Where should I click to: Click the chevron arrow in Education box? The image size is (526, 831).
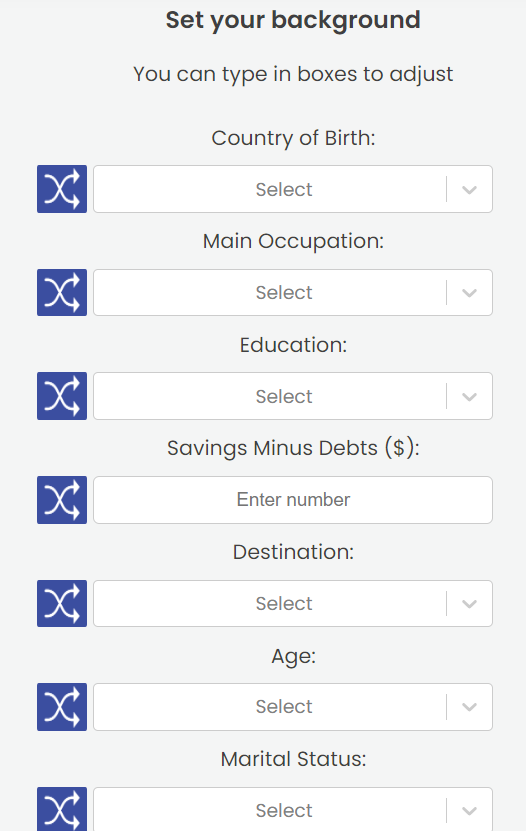coord(469,397)
